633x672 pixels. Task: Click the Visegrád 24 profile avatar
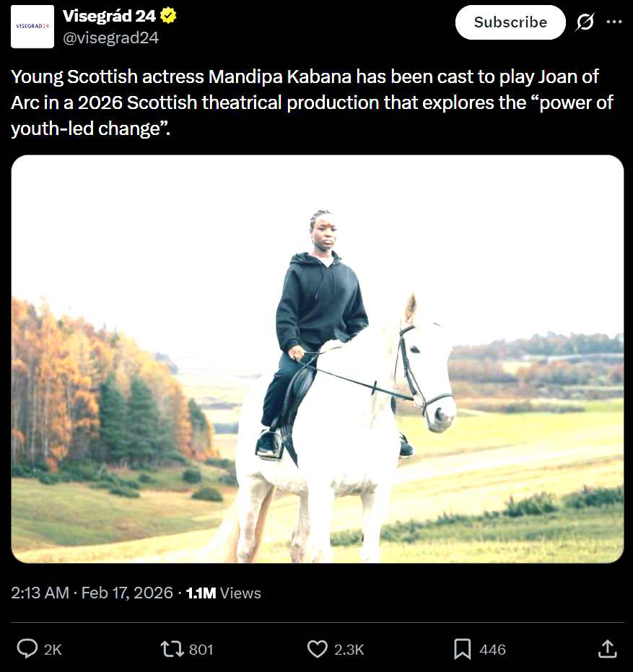[x=32, y=27]
